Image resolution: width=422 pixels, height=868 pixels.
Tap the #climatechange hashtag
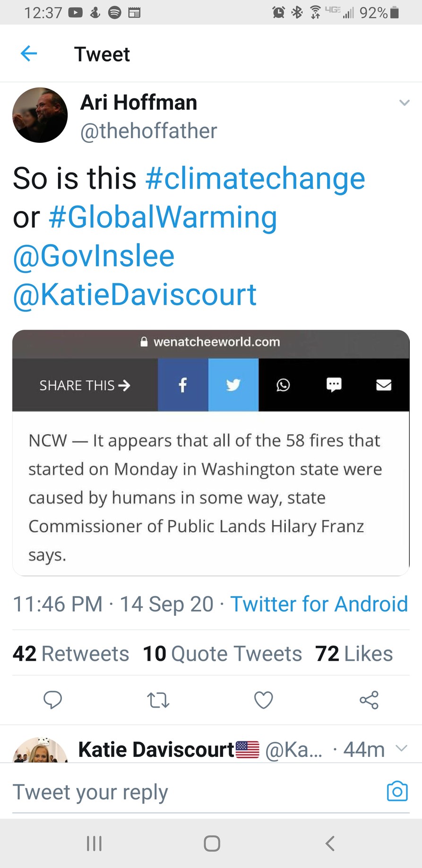(x=255, y=178)
